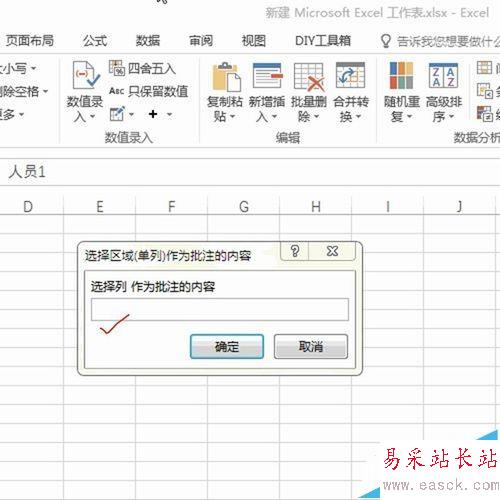Click the help question mark in dialog

[295, 251]
